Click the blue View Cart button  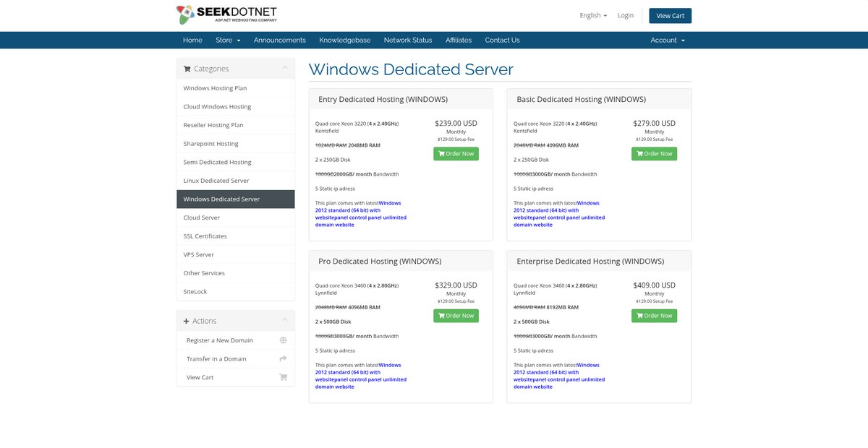tap(670, 16)
